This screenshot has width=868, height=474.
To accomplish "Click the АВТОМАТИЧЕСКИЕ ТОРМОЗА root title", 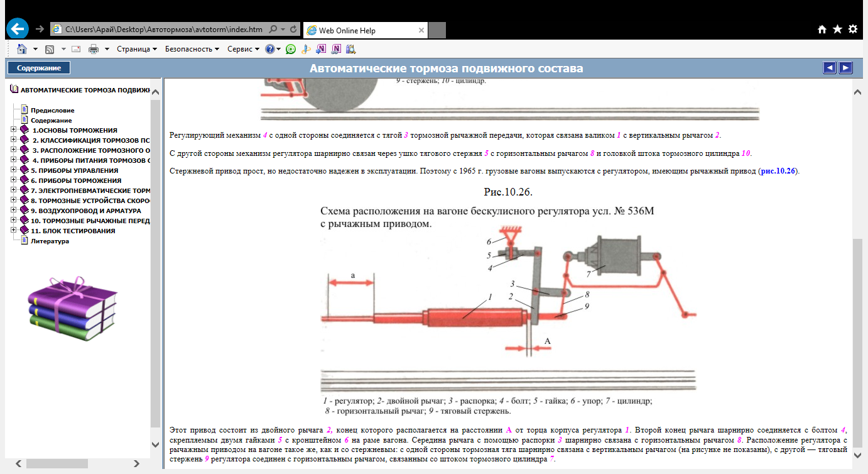I will tap(85, 90).
